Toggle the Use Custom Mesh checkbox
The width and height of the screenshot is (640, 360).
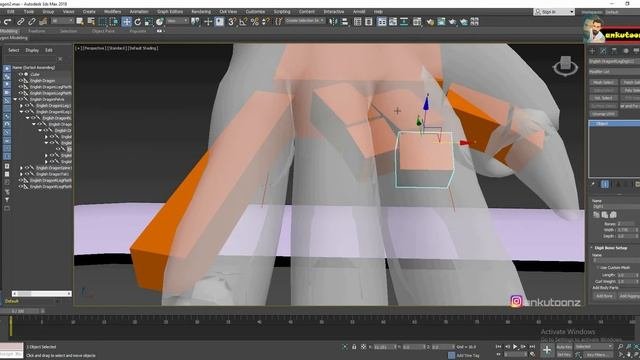point(598,268)
